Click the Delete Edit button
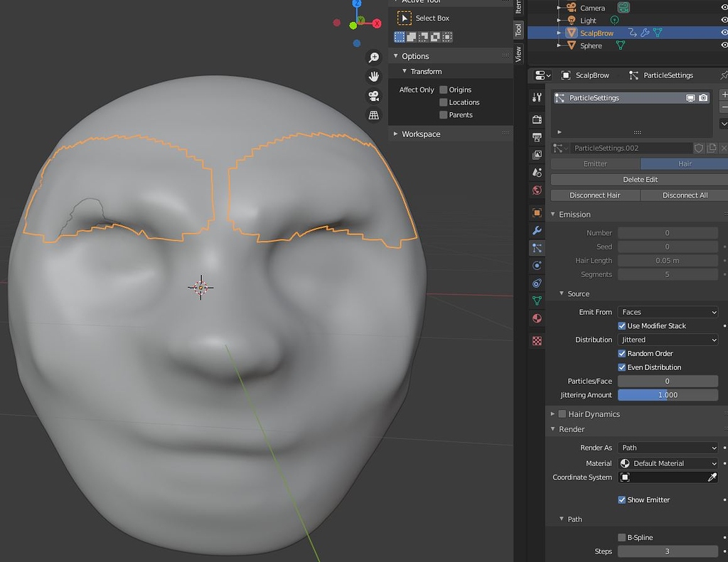 [639, 179]
